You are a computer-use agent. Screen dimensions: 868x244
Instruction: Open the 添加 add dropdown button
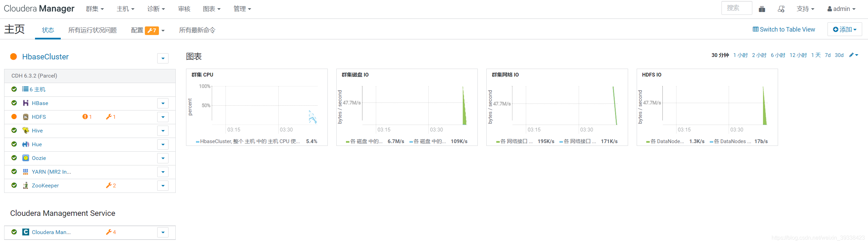point(845,30)
